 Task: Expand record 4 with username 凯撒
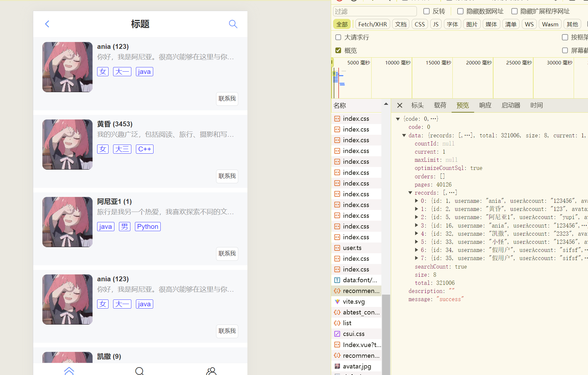417,234
